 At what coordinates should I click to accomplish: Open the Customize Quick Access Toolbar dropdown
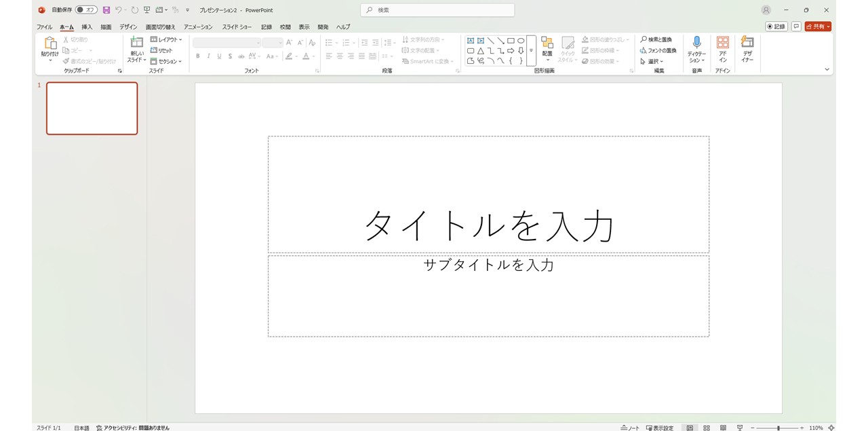tap(188, 10)
